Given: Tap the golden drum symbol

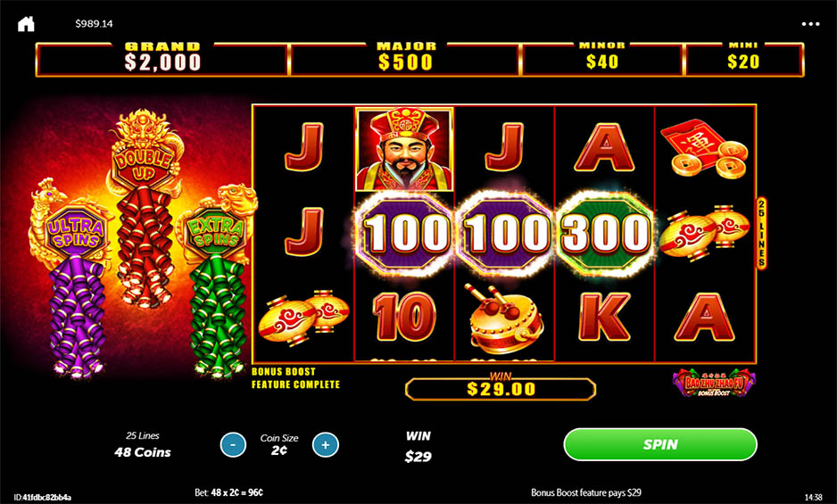Looking at the screenshot, I should pos(504,318).
